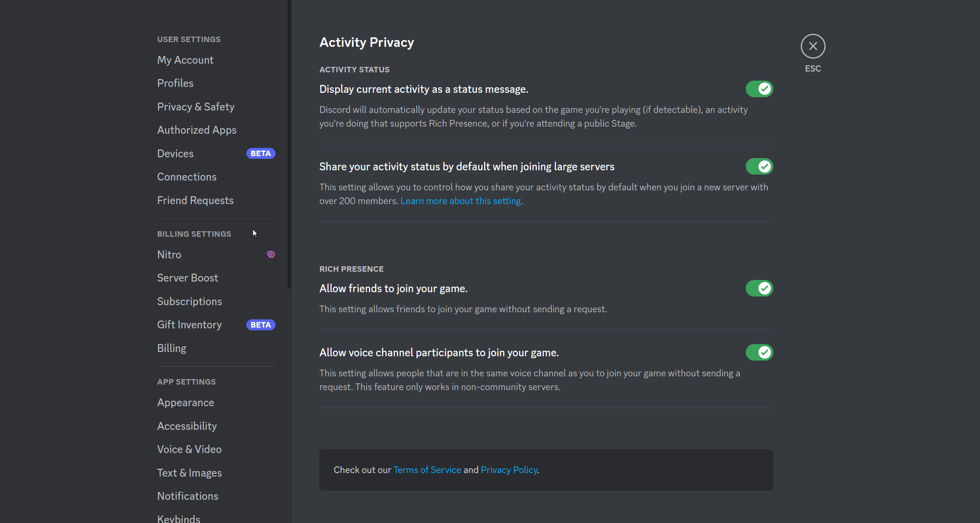Go to Privacy & Safety settings
This screenshot has height=523, width=980.
[x=196, y=107]
